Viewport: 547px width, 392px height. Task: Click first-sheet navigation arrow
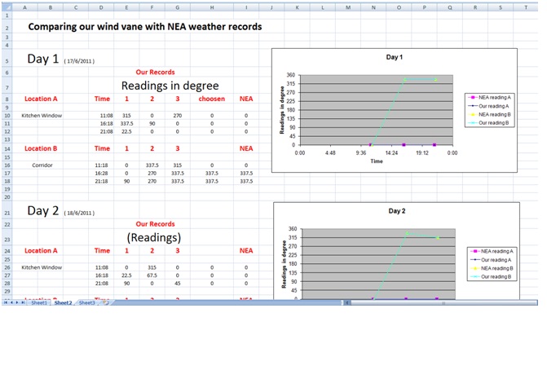coord(6,302)
